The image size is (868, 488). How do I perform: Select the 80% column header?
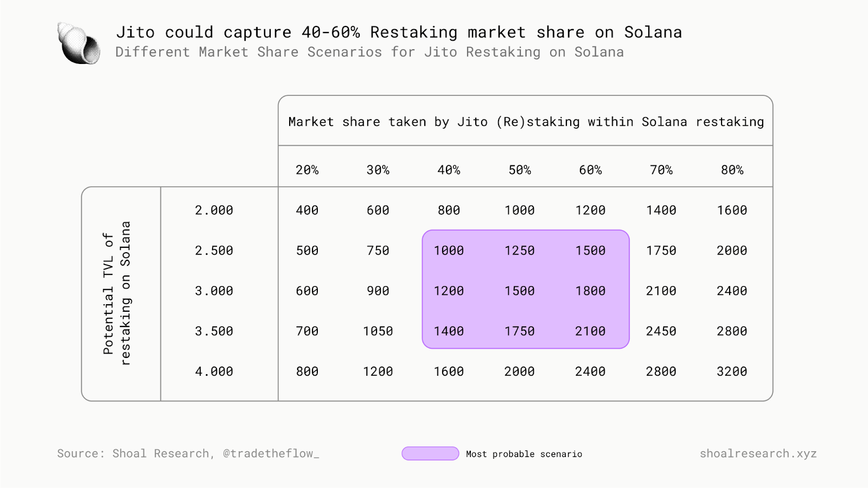732,170
